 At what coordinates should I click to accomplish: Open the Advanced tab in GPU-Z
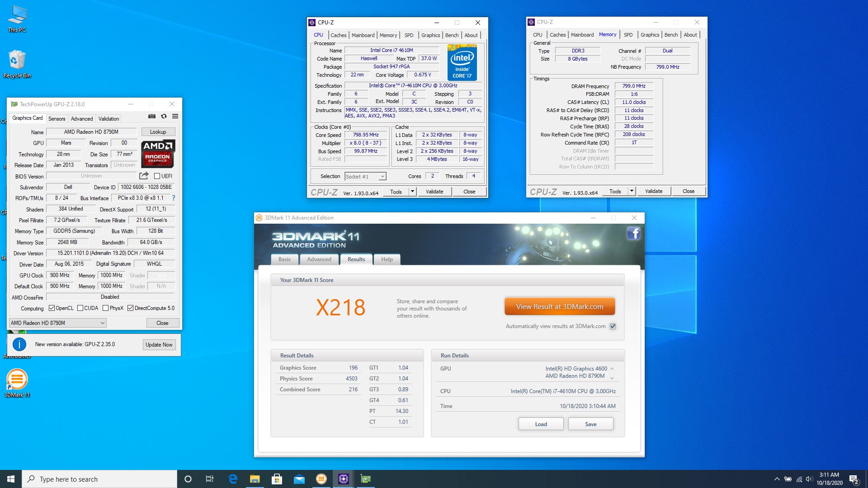coord(82,118)
